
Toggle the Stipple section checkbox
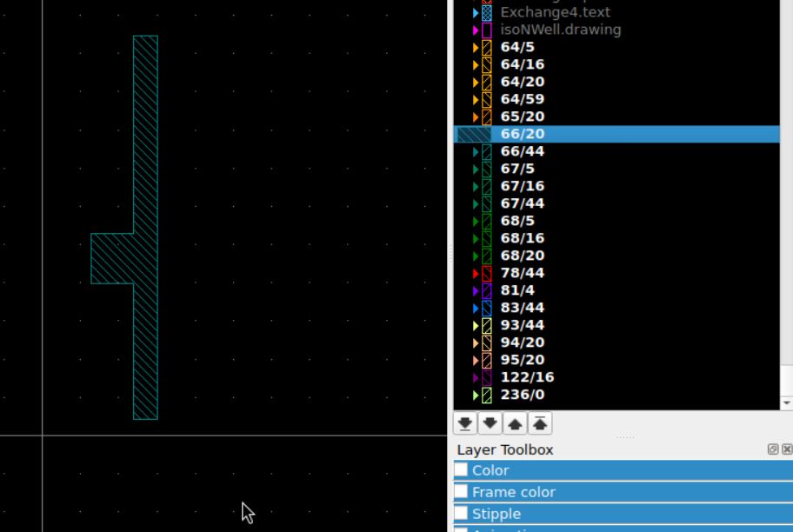pyautogui.click(x=461, y=514)
